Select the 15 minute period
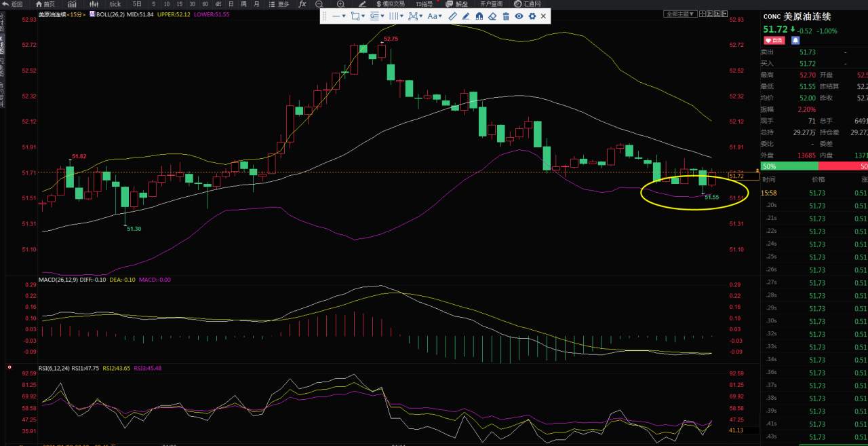Viewport: 868px width, 446px height. pos(180,4)
